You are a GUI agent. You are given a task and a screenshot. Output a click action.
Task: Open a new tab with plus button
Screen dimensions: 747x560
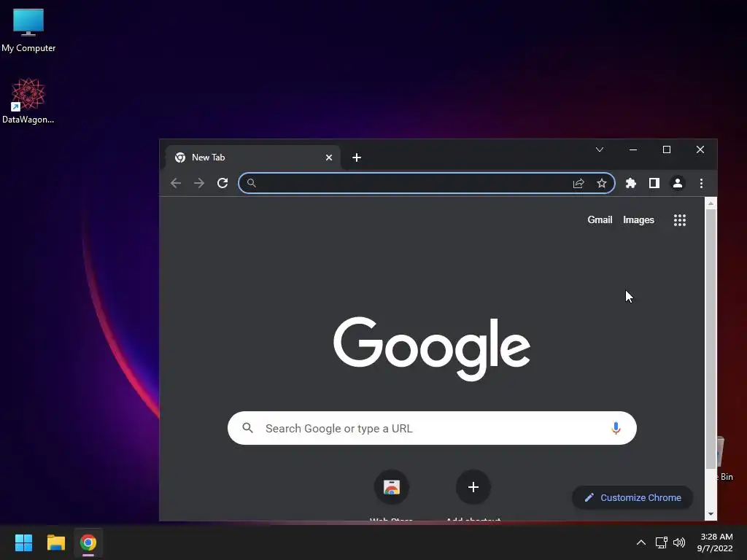356,157
